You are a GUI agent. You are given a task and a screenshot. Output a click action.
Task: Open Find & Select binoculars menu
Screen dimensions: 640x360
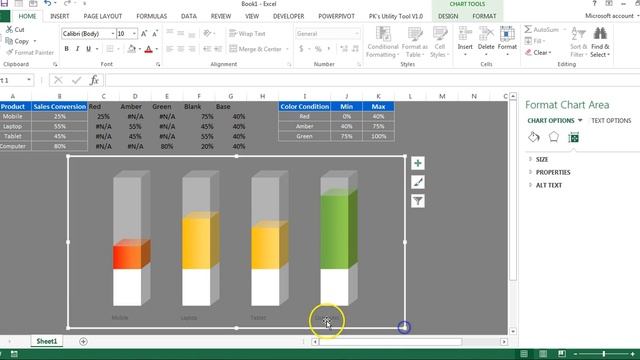point(600,42)
